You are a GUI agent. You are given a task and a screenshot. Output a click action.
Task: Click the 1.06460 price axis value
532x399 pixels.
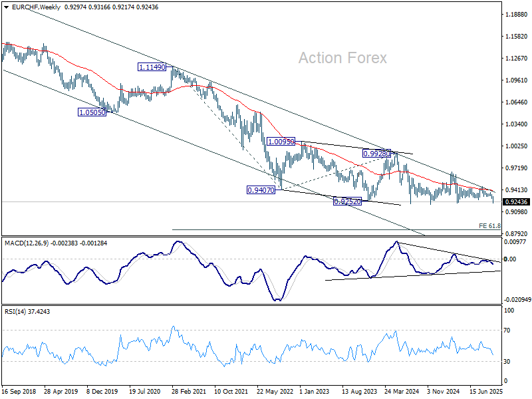(x=517, y=102)
